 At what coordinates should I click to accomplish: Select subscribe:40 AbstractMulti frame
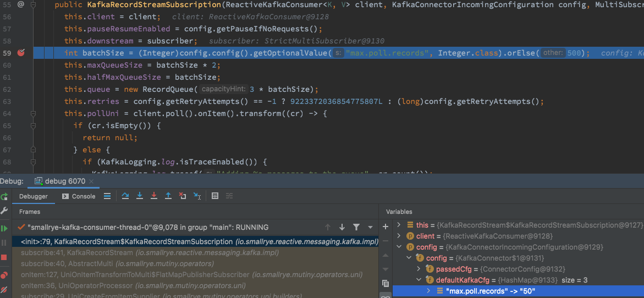pos(195,263)
